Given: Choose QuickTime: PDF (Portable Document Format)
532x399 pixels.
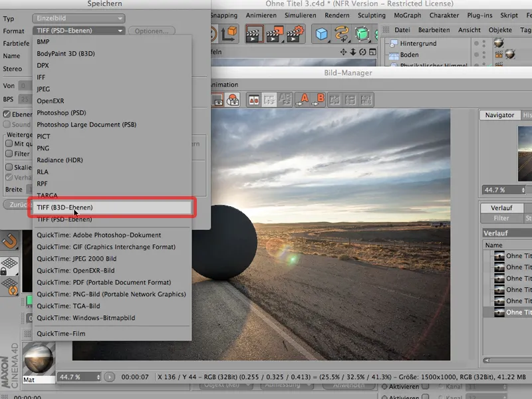Looking at the screenshot, I should pyautogui.click(x=112, y=282).
